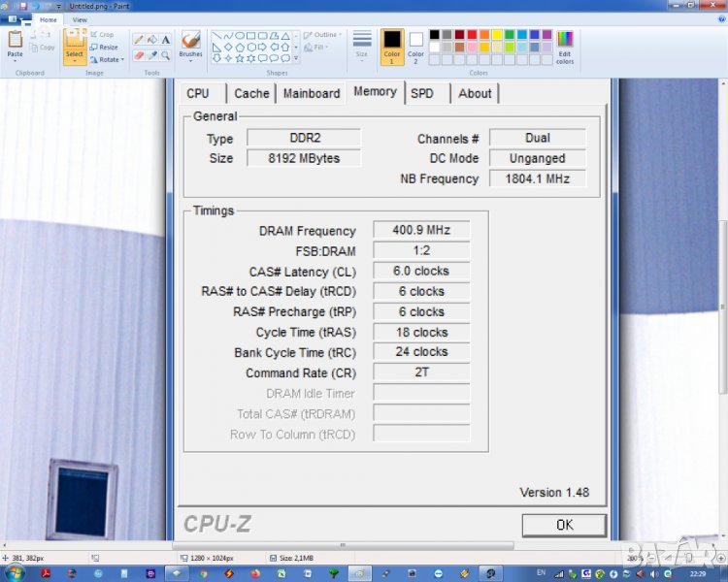The height and width of the screenshot is (582, 728).
Task: Select the Eraser tool
Action: (138, 55)
